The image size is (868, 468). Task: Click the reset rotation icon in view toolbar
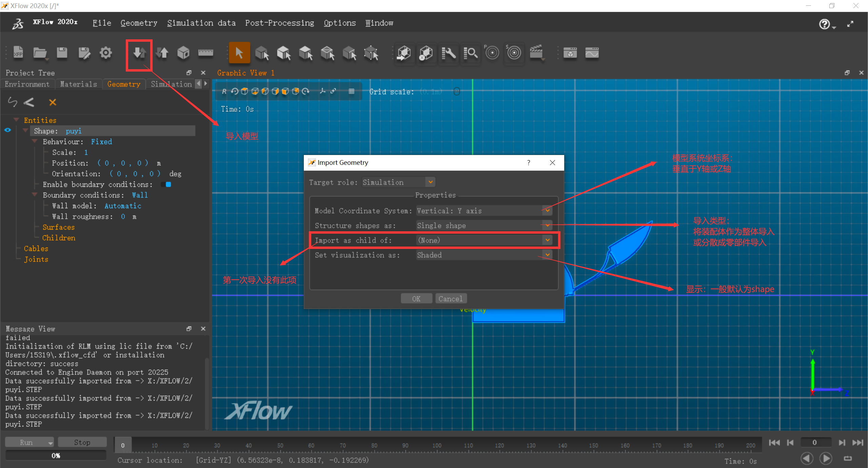pos(234,91)
